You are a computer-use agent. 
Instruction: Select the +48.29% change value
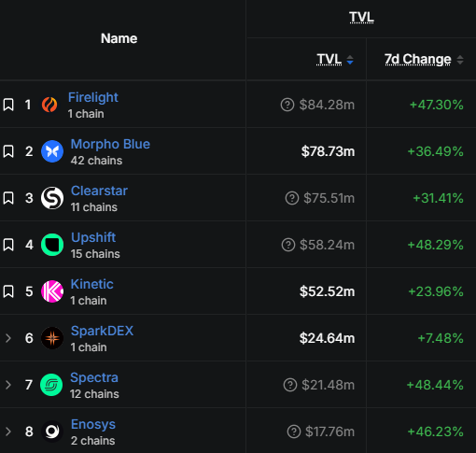[x=435, y=245]
